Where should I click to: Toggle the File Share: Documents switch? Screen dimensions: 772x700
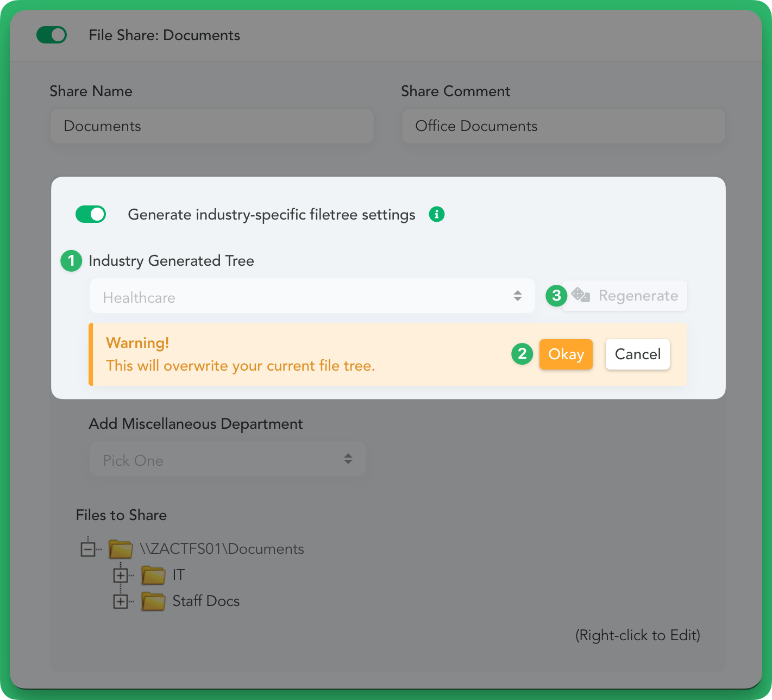tap(52, 35)
